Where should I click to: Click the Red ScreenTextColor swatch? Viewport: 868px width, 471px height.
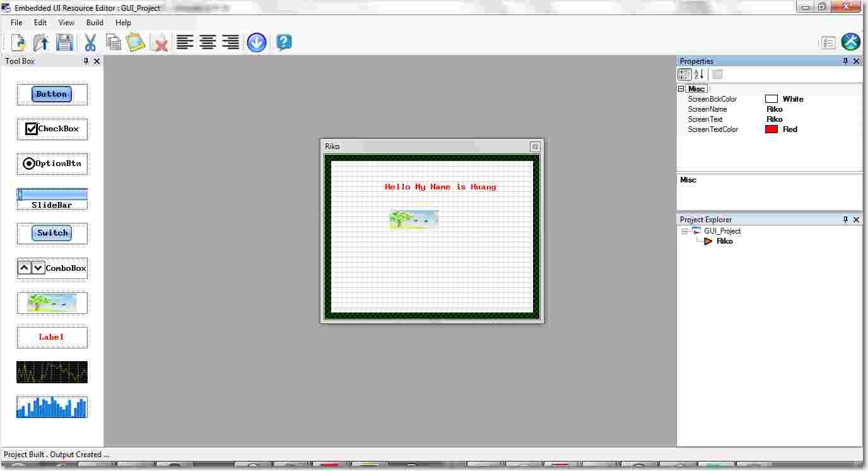coord(771,129)
